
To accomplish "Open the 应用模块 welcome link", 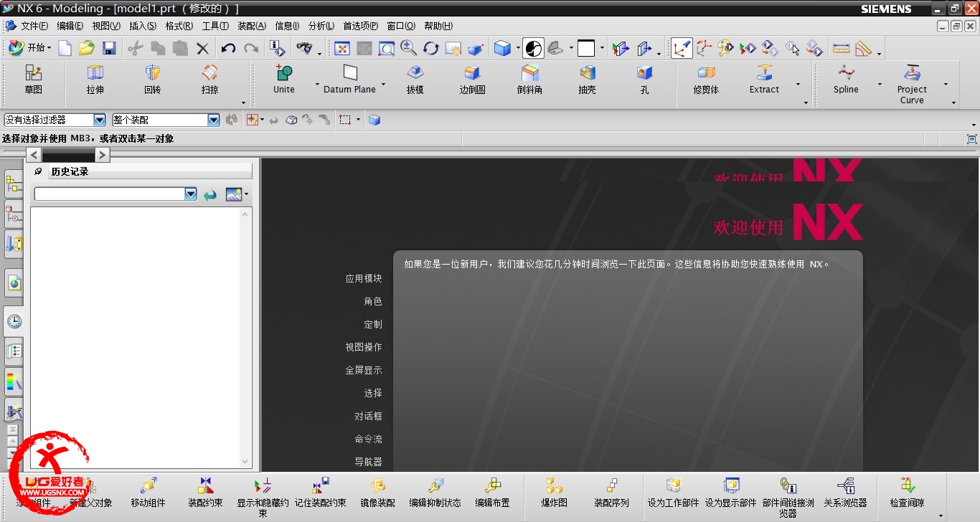I will 364,279.
